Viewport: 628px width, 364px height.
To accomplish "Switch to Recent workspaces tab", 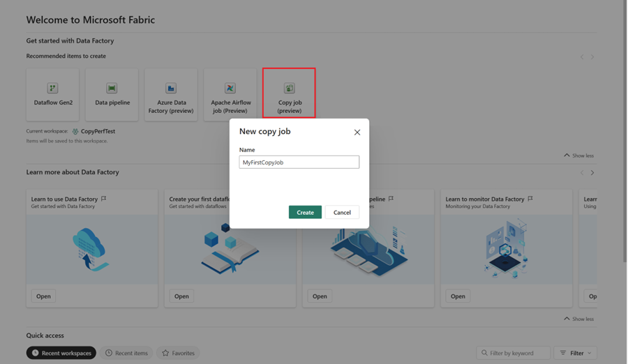I will tap(61, 353).
